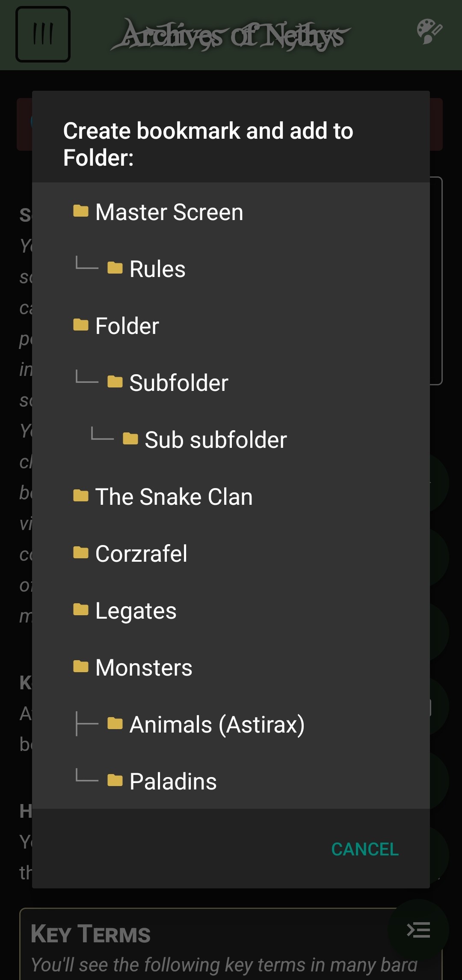Click the Archives of Nethys logo
This screenshot has width=462, height=980.
coord(231,35)
